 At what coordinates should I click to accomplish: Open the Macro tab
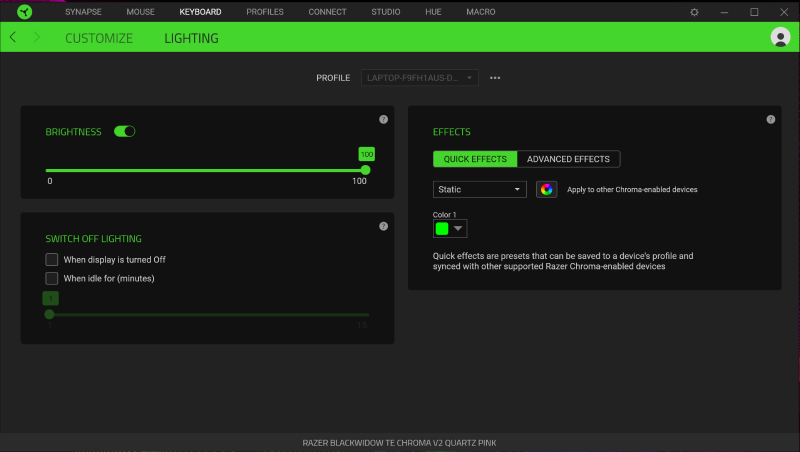point(481,12)
